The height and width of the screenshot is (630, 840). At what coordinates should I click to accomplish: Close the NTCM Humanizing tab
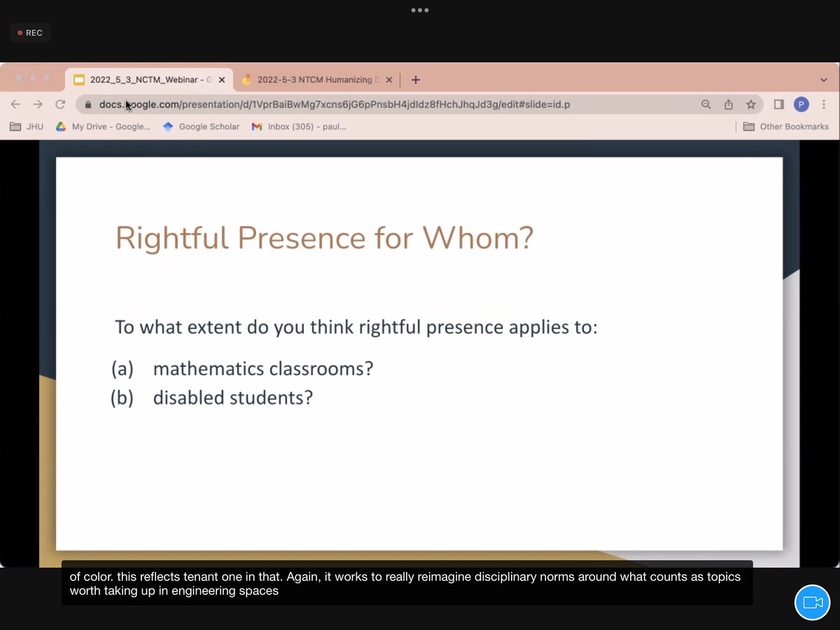click(389, 80)
